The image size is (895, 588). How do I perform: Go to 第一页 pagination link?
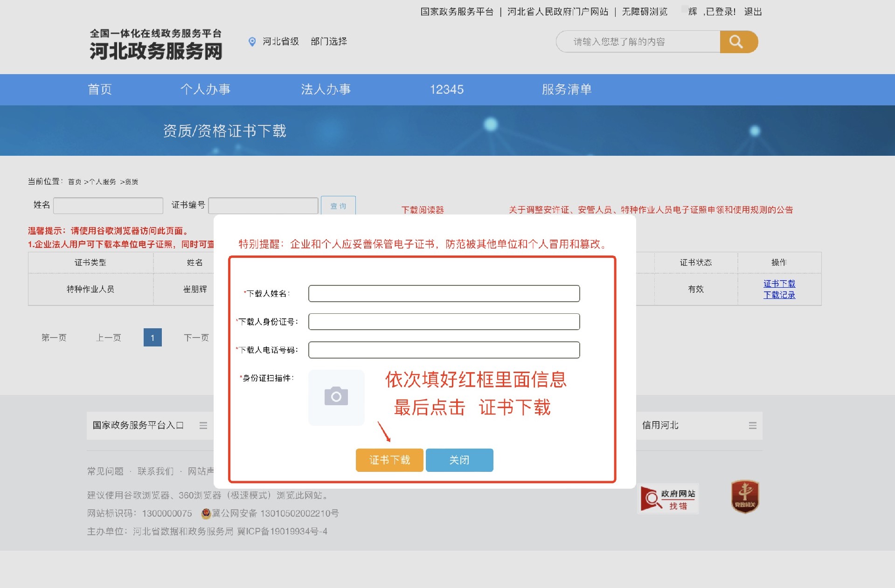tap(54, 338)
